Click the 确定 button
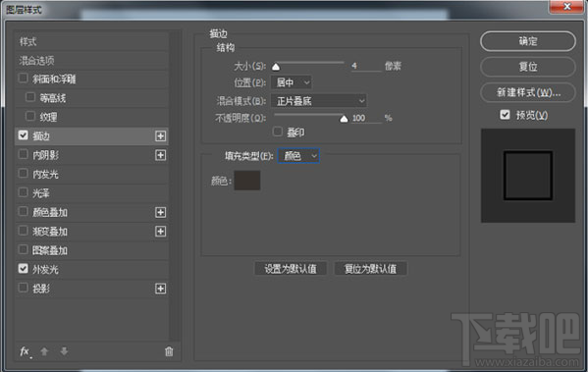 click(528, 41)
